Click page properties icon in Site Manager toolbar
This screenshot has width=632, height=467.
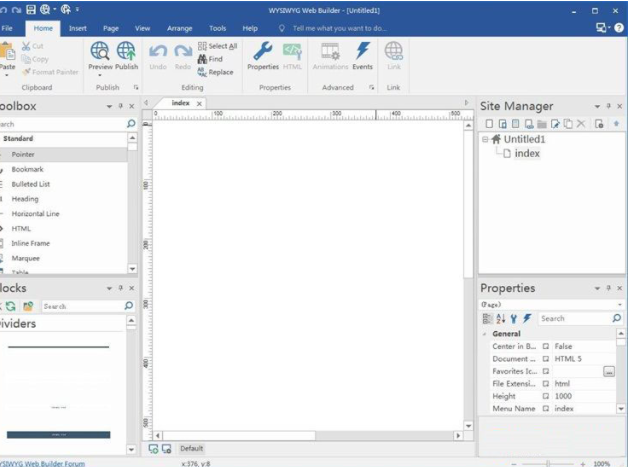599,124
